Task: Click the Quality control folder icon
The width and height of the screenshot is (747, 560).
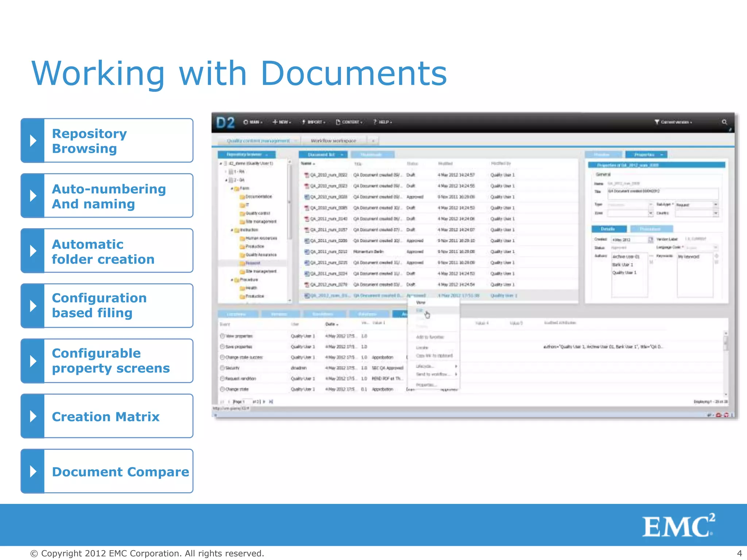Action: click(242, 214)
